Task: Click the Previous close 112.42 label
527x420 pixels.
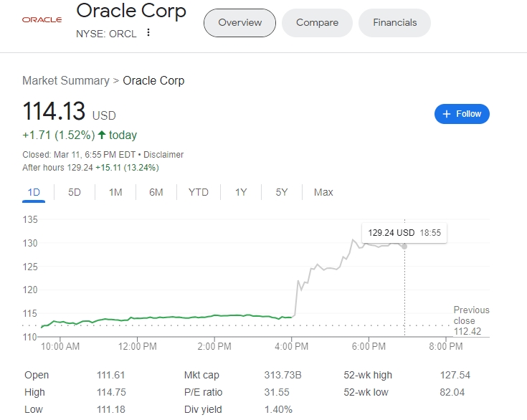Action: coord(471,320)
